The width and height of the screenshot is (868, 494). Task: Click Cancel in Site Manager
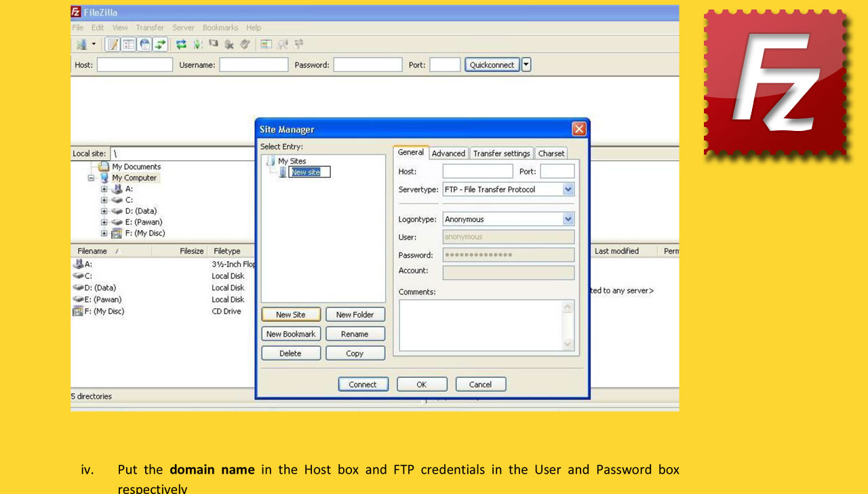(481, 384)
